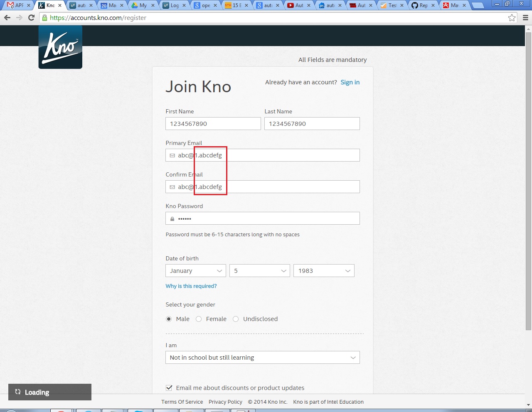
Task: Click the Sign in link
Action: 350,82
